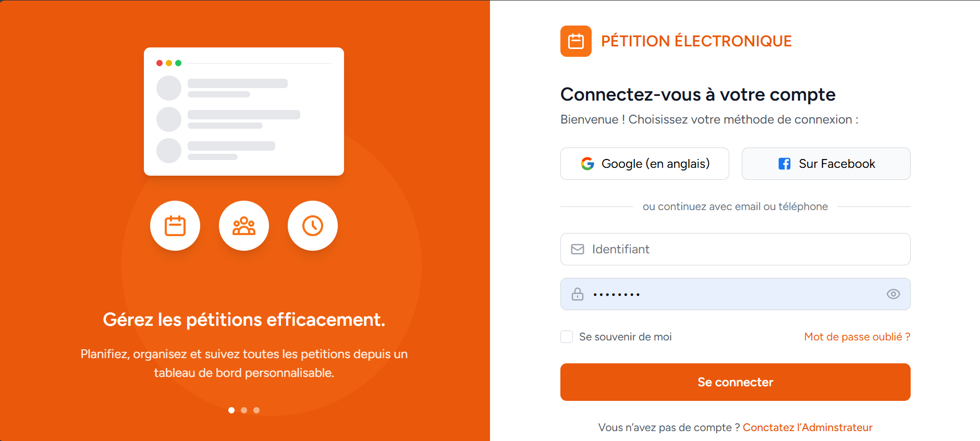980x441 pixels.
Task: Select the Google G icon
Action: (588, 164)
